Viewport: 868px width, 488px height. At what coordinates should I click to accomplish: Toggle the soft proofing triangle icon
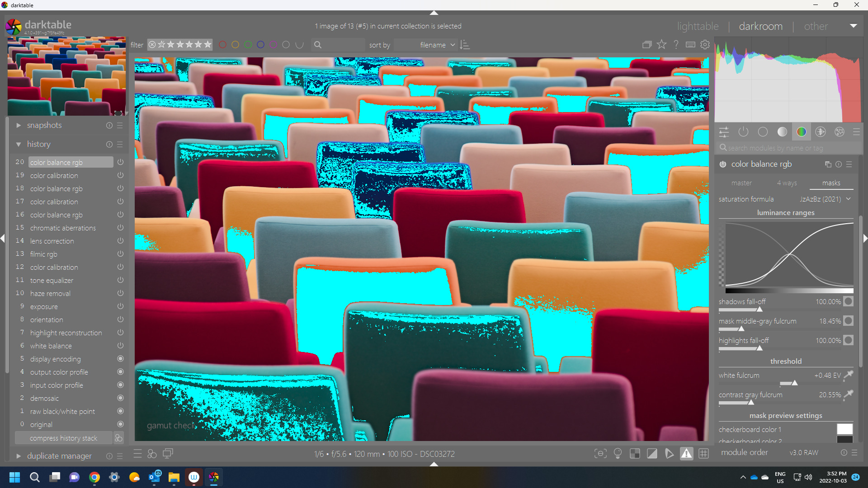coord(669,454)
